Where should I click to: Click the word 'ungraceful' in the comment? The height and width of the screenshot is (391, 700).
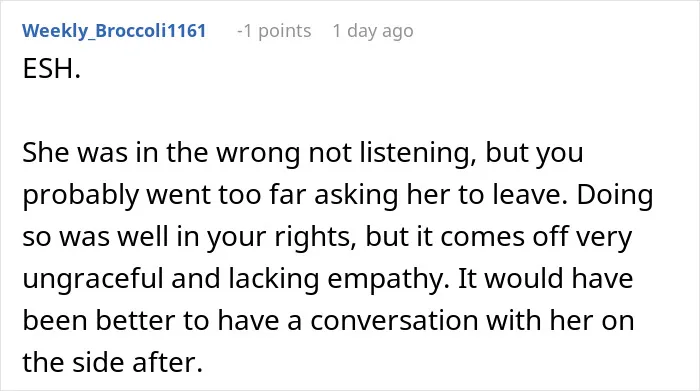click(x=93, y=279)
